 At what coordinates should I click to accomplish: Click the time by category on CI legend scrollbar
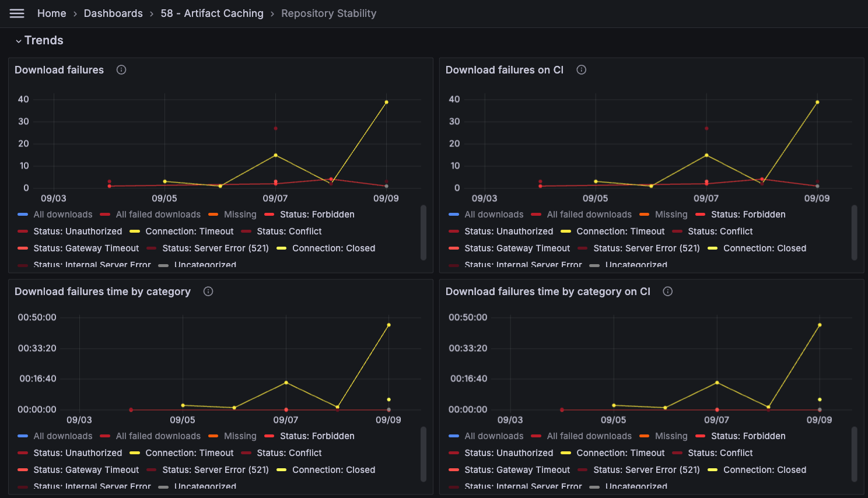pos(855,454)
